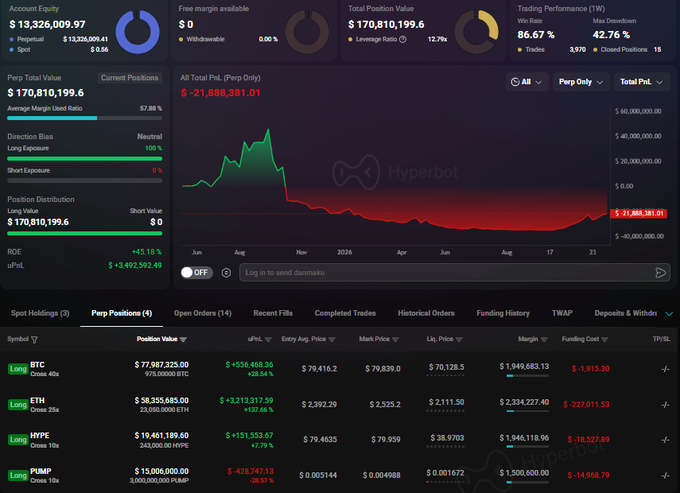Click the send danmaku paper-plane icon

click(660, 273)
